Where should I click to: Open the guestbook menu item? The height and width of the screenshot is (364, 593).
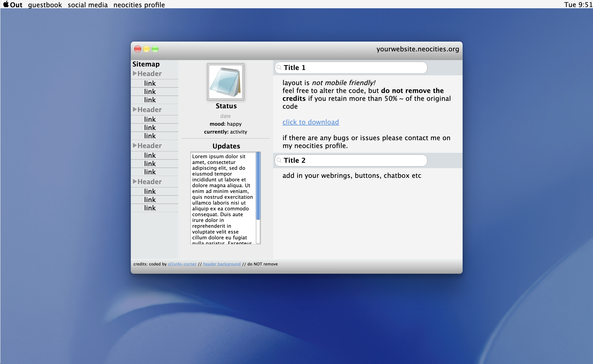point(45,5)
